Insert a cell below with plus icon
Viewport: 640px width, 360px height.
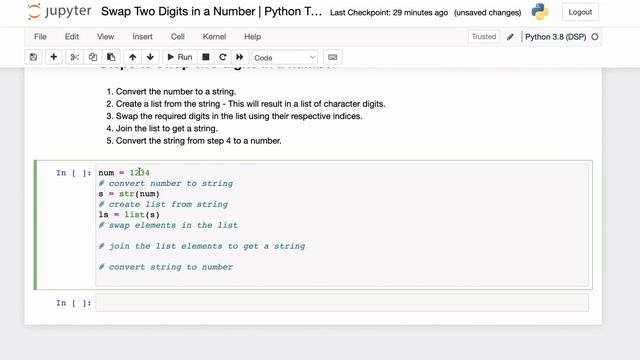[53, 57]
